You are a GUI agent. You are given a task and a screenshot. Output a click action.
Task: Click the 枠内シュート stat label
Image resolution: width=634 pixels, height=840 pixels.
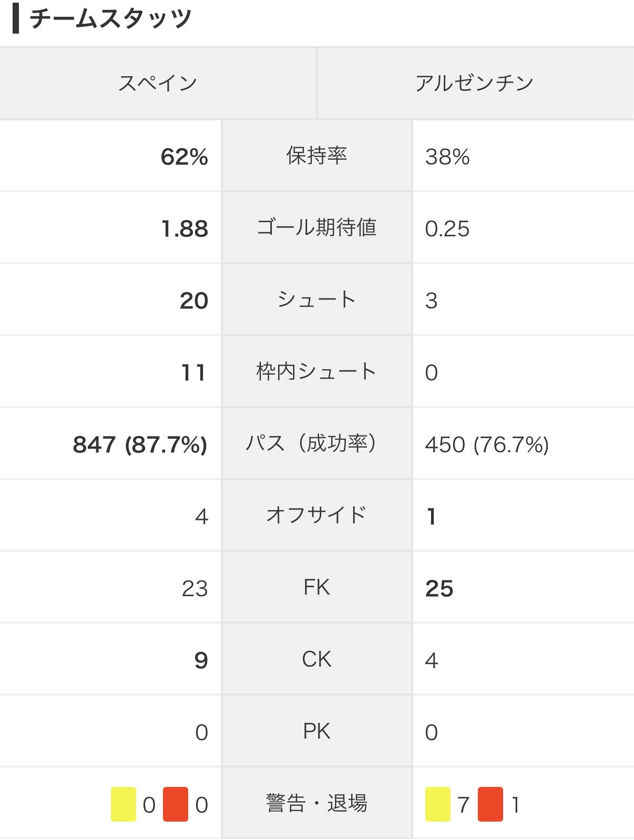pos(316,371)
